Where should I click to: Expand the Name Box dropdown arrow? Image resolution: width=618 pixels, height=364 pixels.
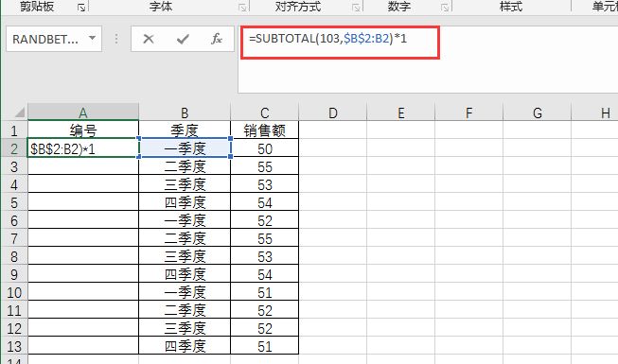pos(92,38)
